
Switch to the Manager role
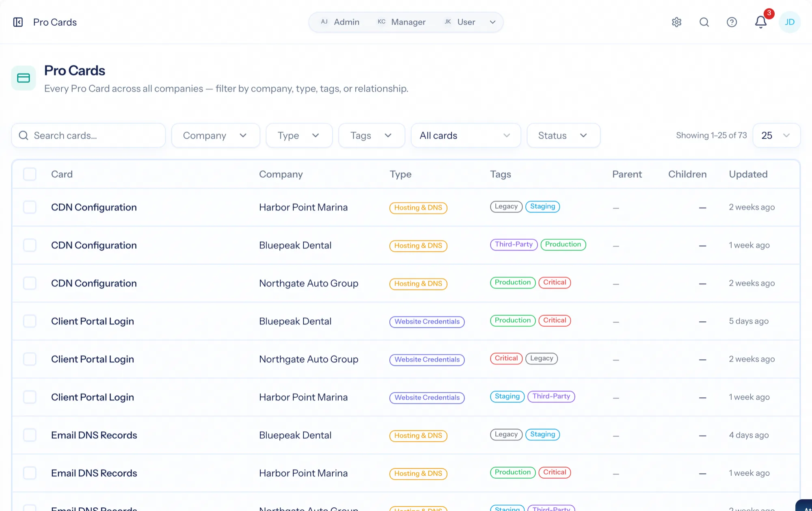(402, 22)
